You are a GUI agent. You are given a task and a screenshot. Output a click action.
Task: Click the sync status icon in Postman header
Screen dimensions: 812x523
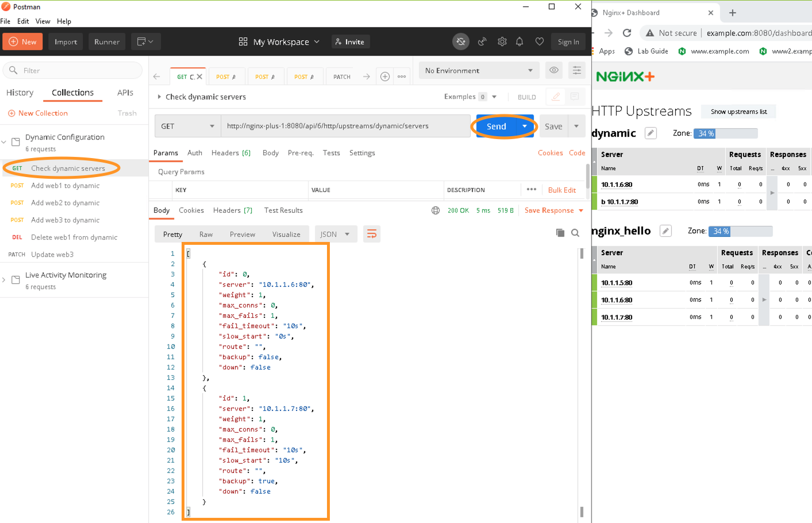coord(460,41)
